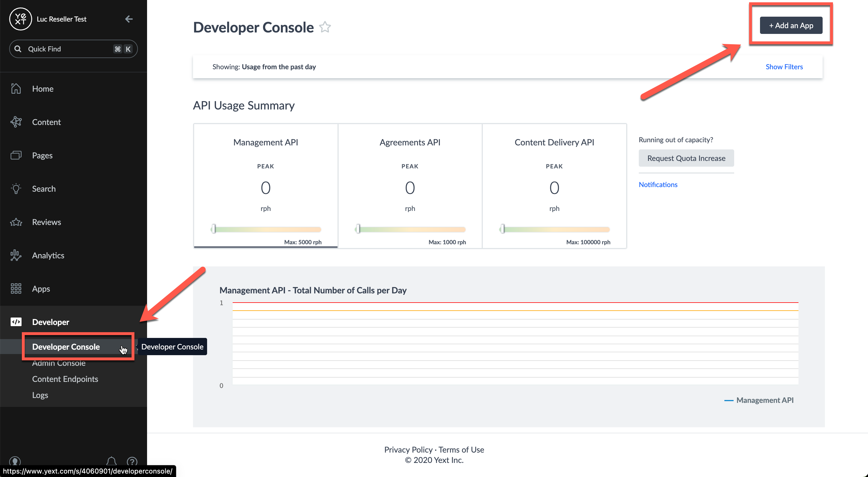Select Admin Console submenu item
This screenshot has width=868, height=477.
[59, 363]
